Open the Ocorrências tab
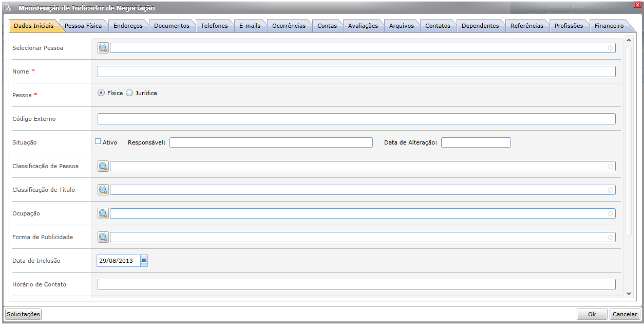Screen dimensions: 644x325 [x=289, y=26]
